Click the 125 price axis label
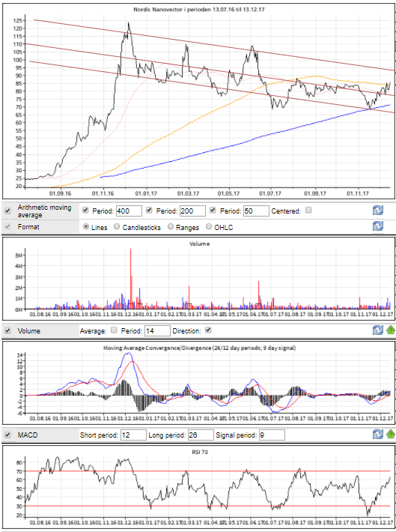The image size is (396, 532). [18, 20]
